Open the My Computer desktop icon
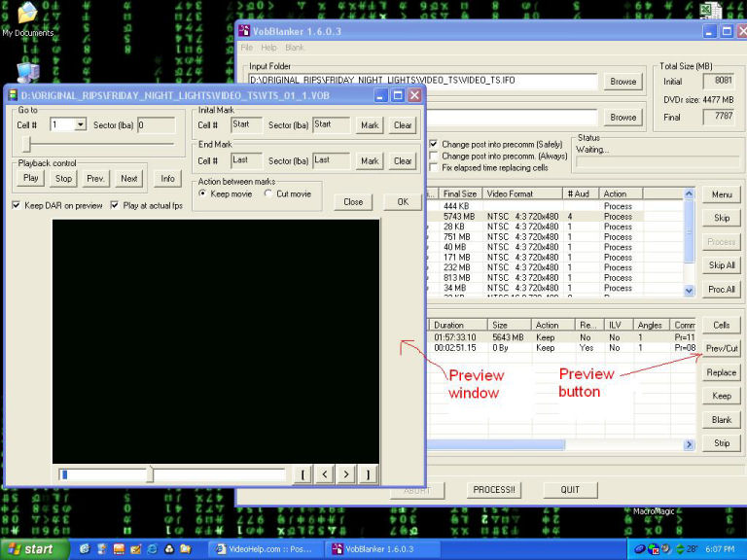The height and width of the screenshot is (560, 747). click(x=27, y=72)
